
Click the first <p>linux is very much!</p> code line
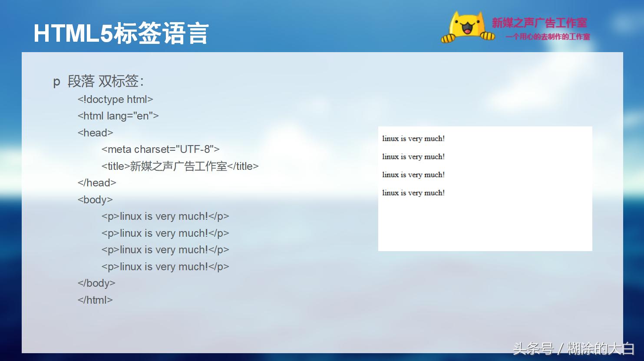pos(165,216)
